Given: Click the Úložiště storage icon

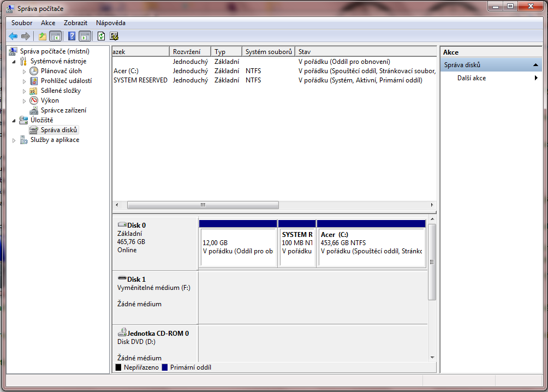Looking at the screenshot, I should (x=23, y=120).
